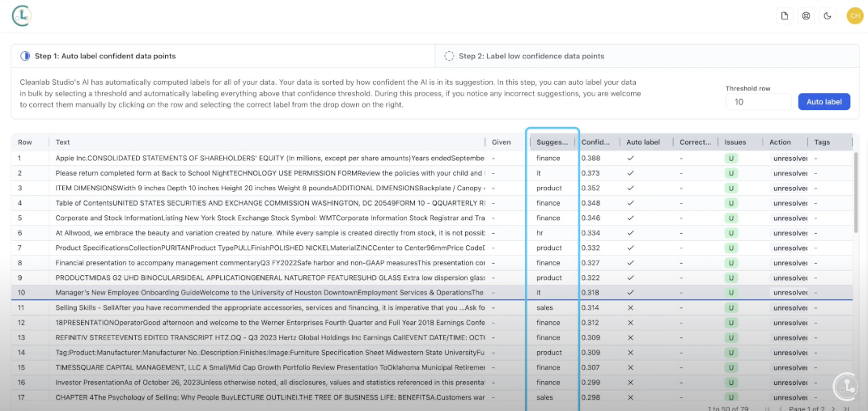Click the auto label X mark in row 13
Image resolution: width=868 pixels, height=411 pixels.
click(630, 337)
